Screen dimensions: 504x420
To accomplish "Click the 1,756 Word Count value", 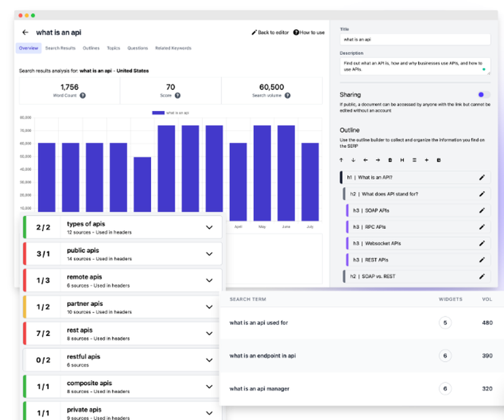I will point(70,87).
